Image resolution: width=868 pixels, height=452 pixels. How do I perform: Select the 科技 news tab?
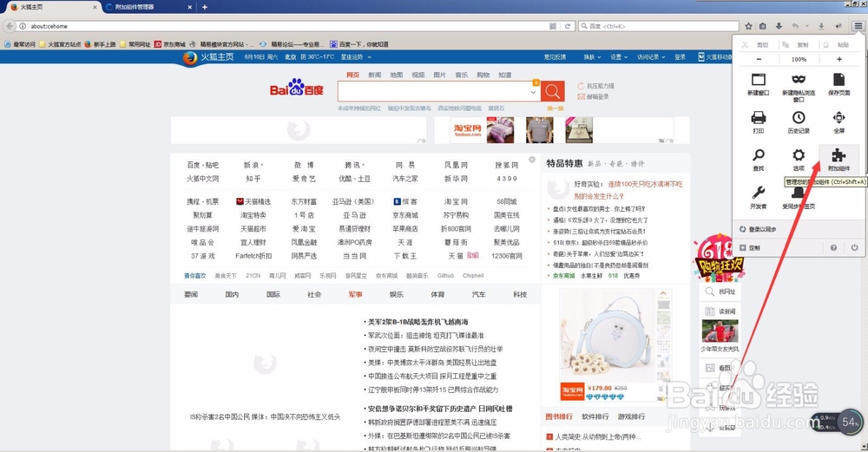tap(520, 294)
